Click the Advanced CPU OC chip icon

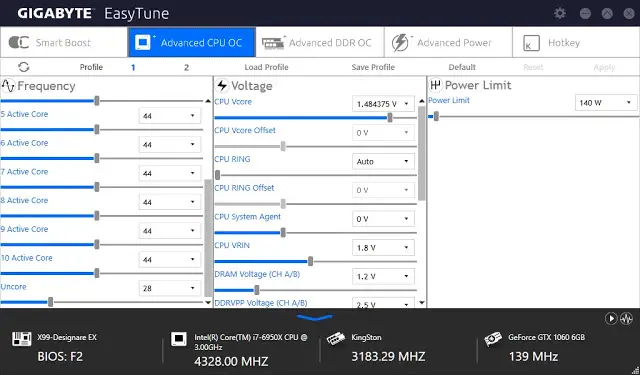(143, 42)
